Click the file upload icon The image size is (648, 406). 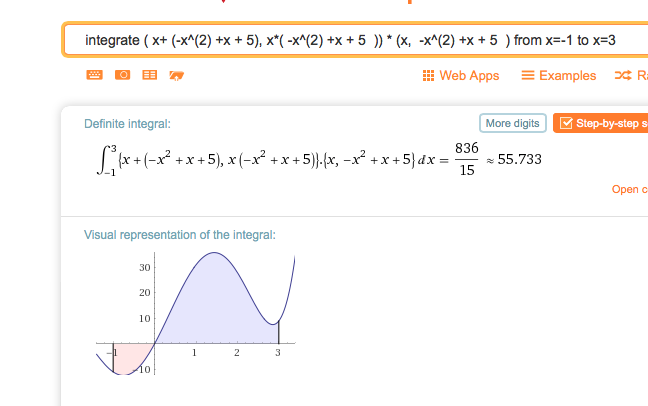click(176, 75)
